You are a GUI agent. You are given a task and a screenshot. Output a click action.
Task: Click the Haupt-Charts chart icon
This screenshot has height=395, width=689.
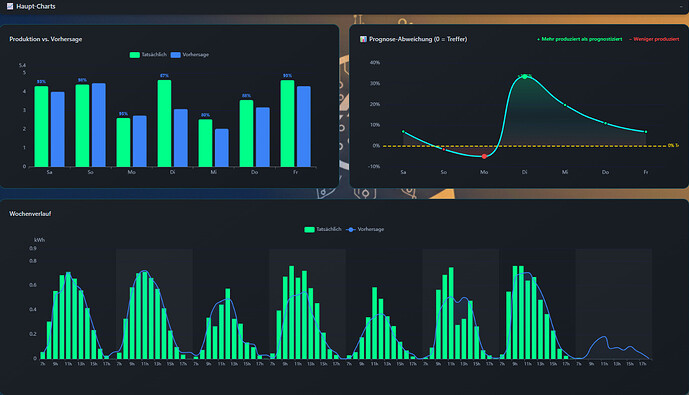point(10,6)
